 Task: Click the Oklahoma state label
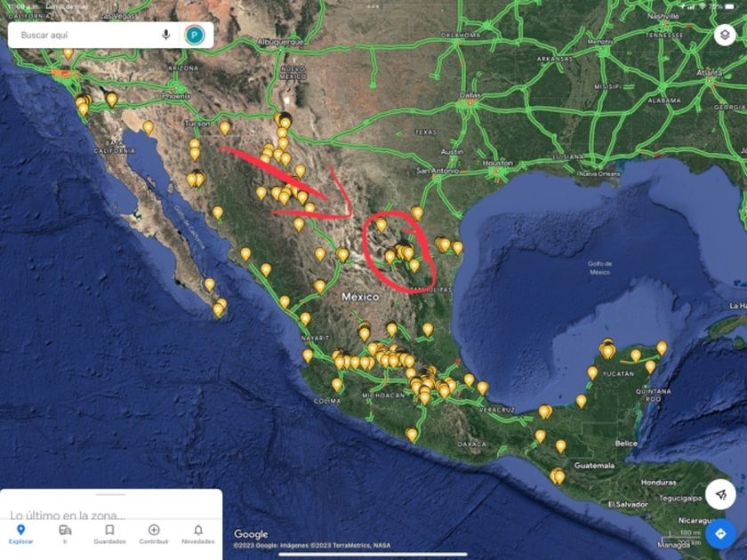tap(461, 36)
